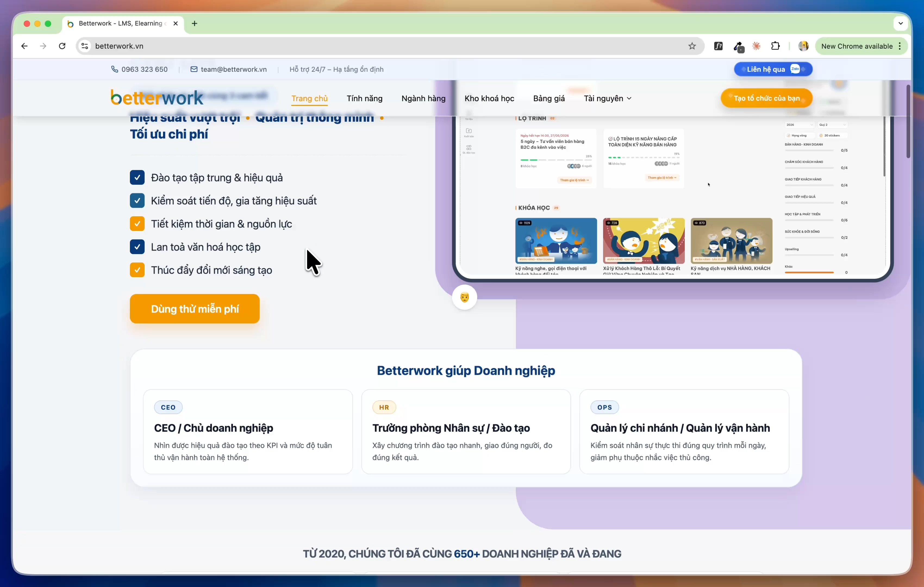
Task: Click the round emoji face button
Action: tap(464, 297)
